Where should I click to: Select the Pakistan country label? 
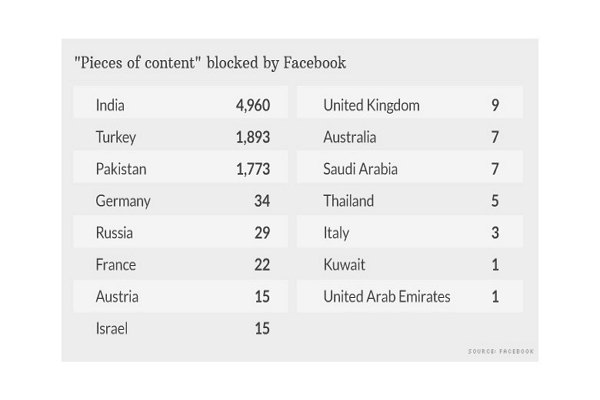point(121,169)
